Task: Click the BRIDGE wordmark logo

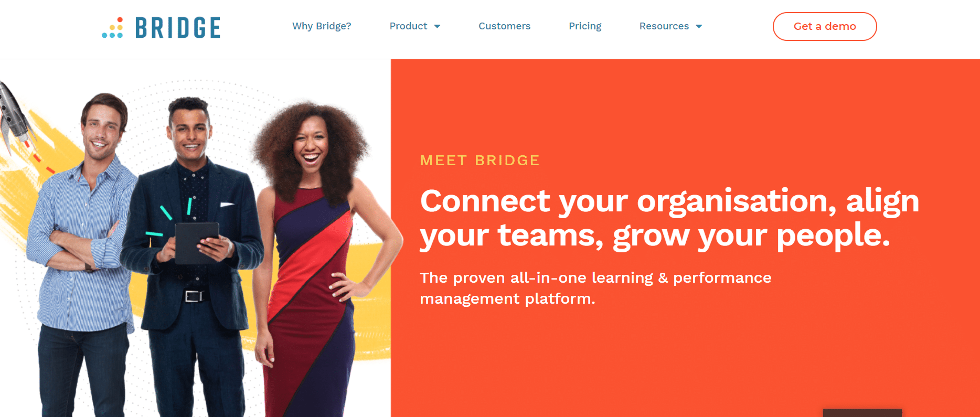Action: [178, 28]
